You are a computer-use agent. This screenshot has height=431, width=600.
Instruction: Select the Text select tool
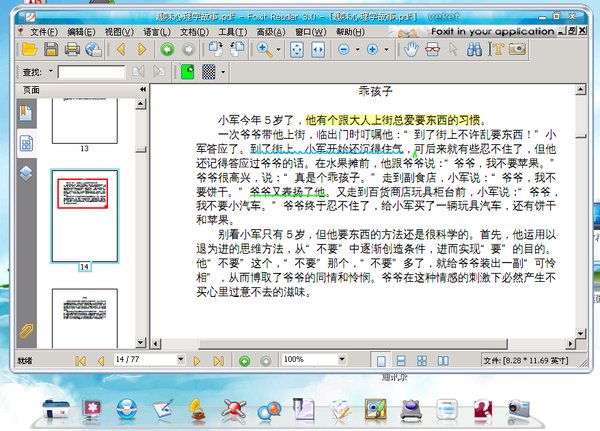[496, 49]
